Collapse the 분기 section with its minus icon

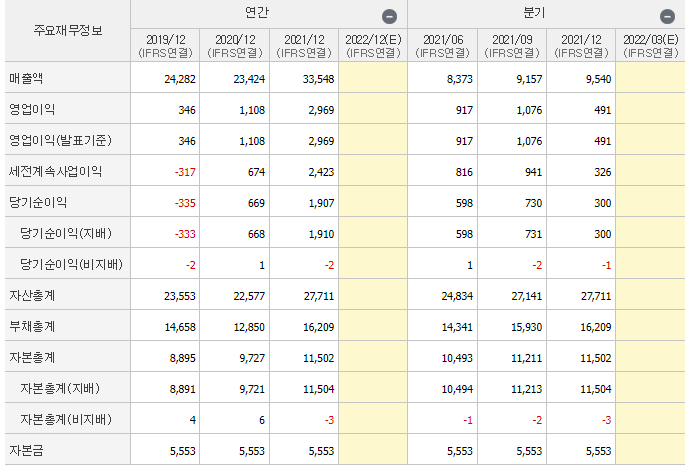tap(667, 17)
